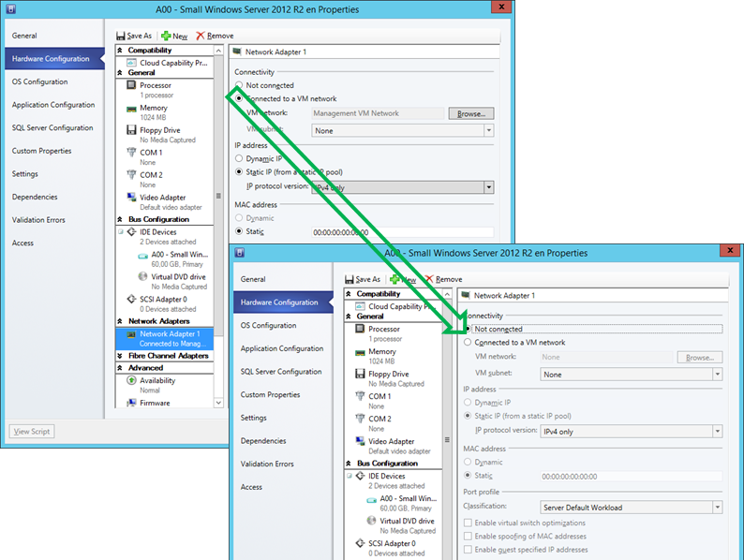Select Static IP radio in back window
The image size is (744, 560).
point(239,171)
